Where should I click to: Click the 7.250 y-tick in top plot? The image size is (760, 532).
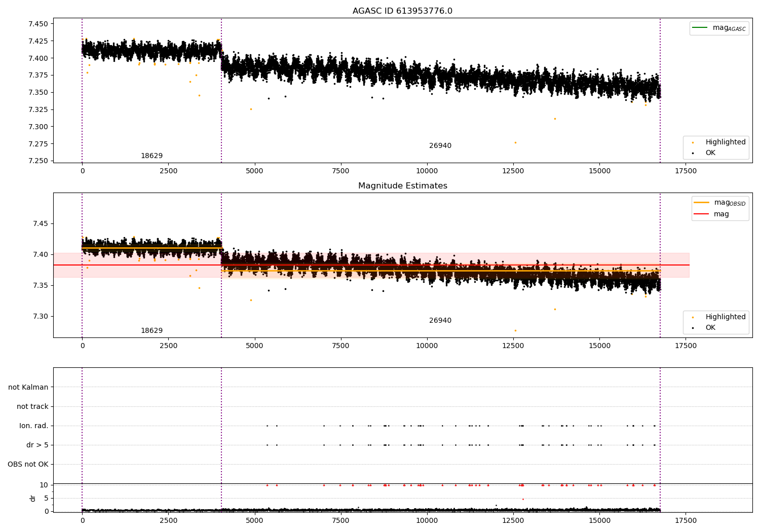tap(39, 161)
